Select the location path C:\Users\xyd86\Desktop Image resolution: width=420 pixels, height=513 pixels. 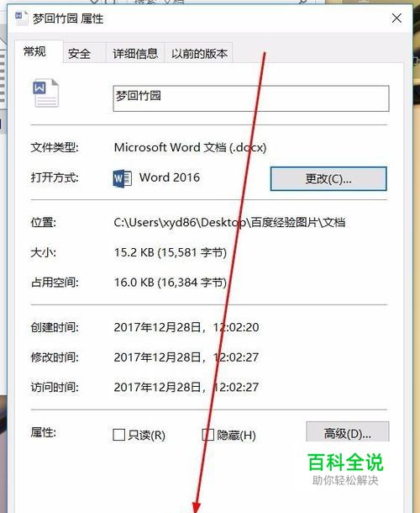point(180,223)
